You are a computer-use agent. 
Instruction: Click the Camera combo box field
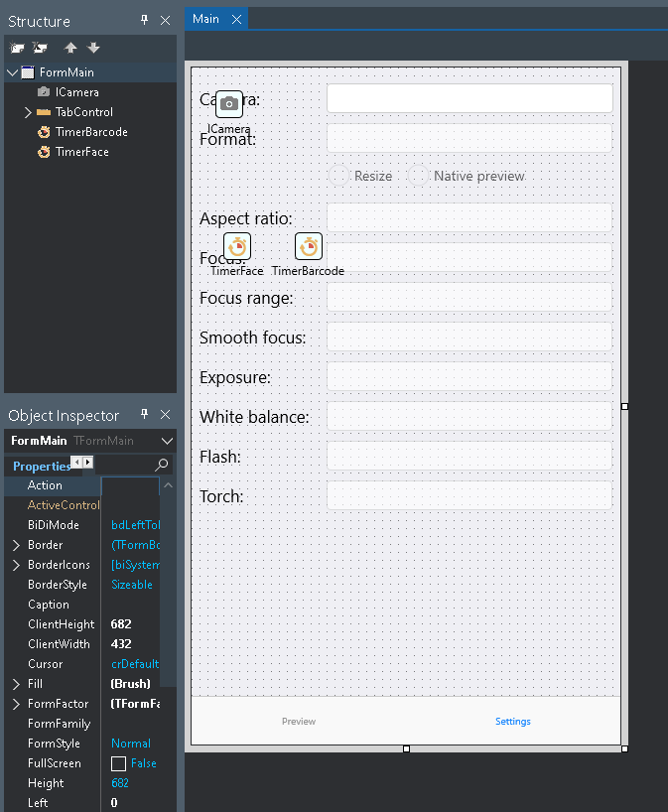[x=469, y=98]
